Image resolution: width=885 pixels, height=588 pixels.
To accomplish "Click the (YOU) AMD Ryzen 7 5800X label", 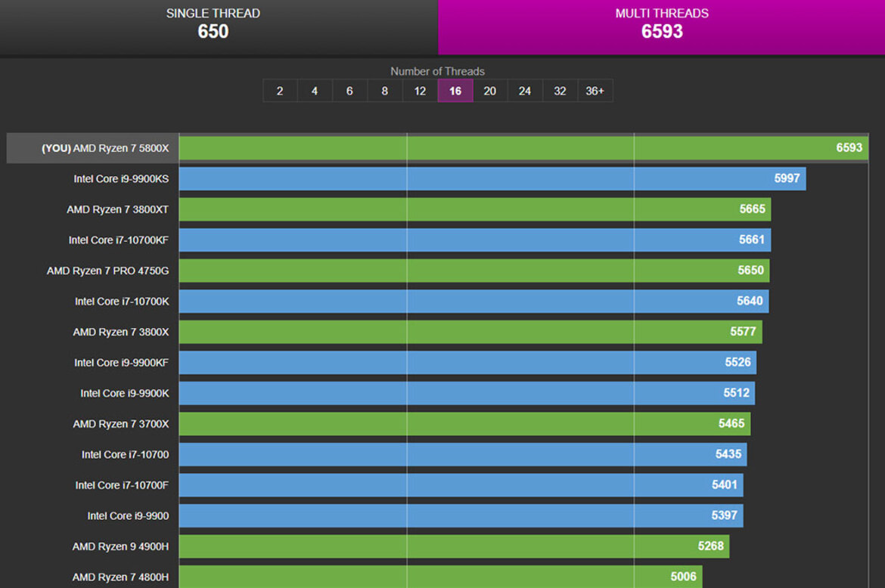I will 105,148.
